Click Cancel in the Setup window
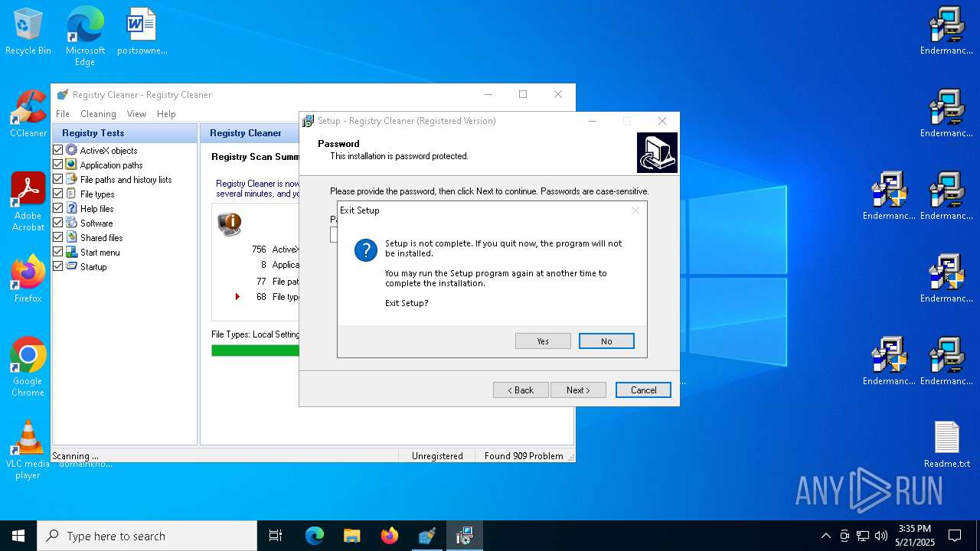 pyautogui.click(x=643, y=390)
